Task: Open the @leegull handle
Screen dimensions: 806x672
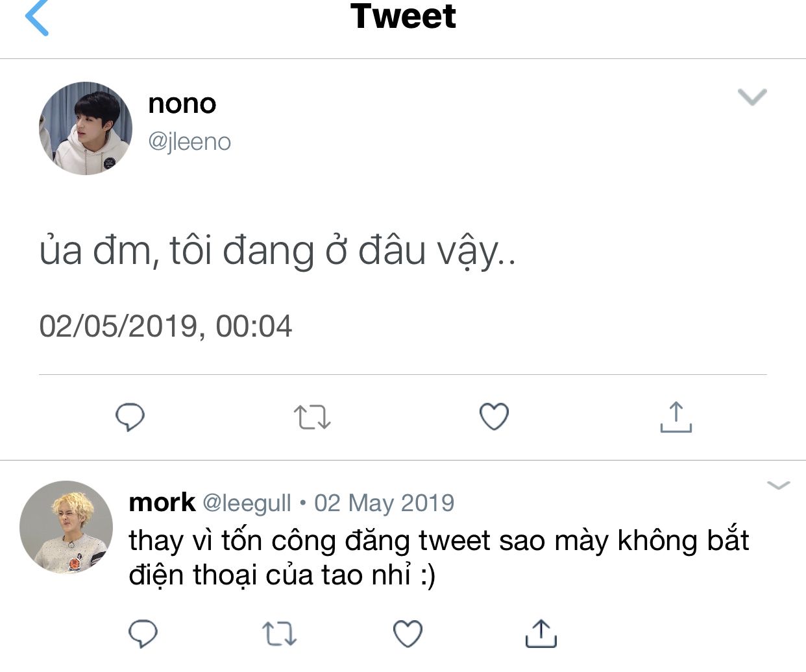Action: [x=247, y=503]
